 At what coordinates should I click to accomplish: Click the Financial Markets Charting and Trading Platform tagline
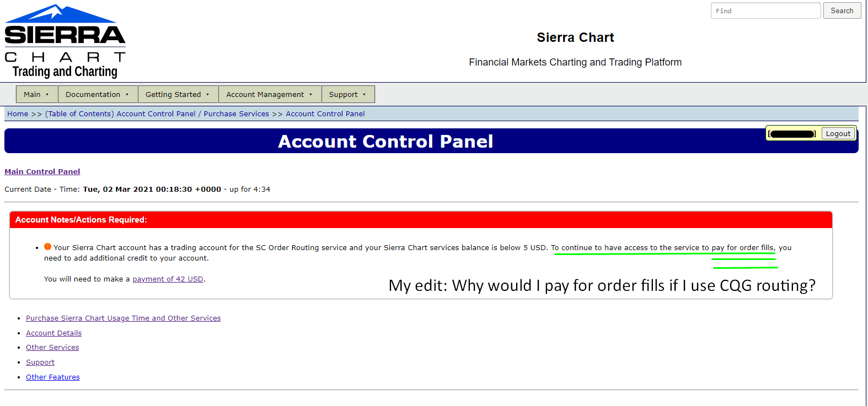point(575,62)
